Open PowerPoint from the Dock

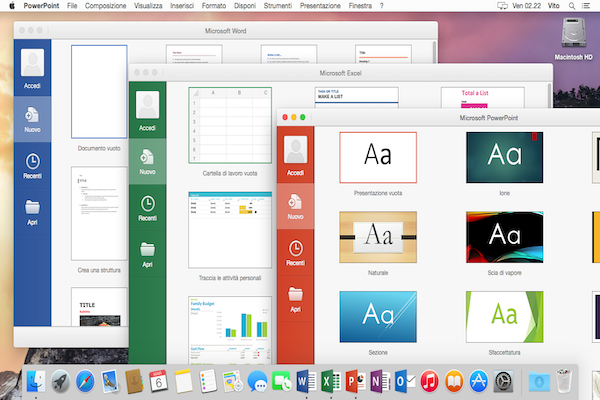pyautogui.click(x=356, y=381)
